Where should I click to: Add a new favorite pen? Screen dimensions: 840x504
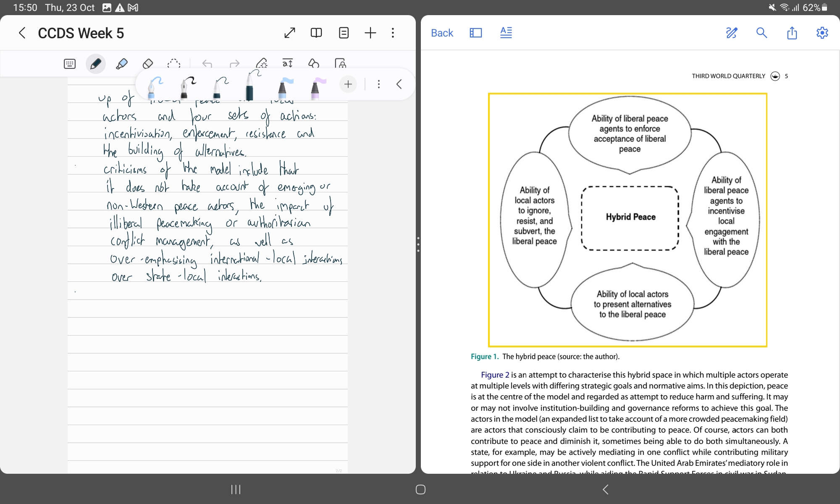click(x=348, y=84)
